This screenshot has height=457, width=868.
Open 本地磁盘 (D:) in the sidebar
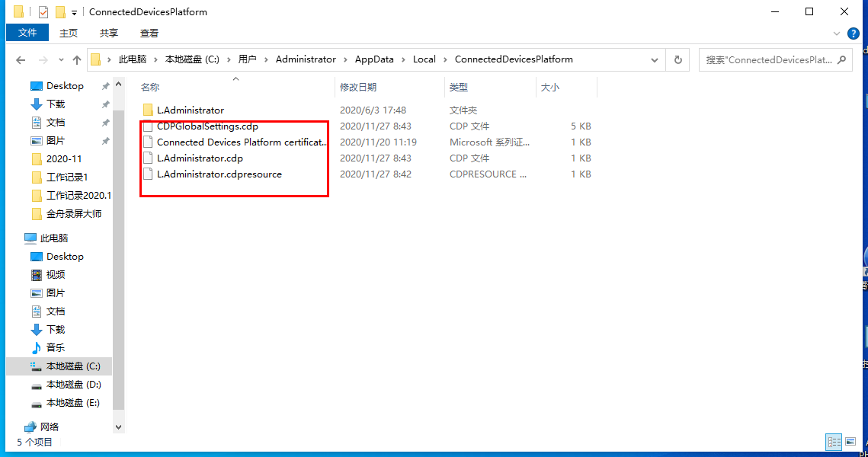[73, 384]
